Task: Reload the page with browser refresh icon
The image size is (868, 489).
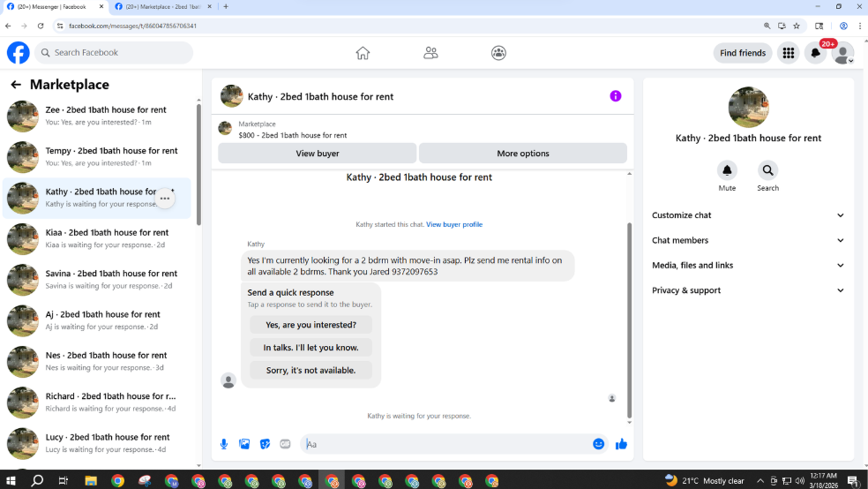Action: (x=41, y=26)
